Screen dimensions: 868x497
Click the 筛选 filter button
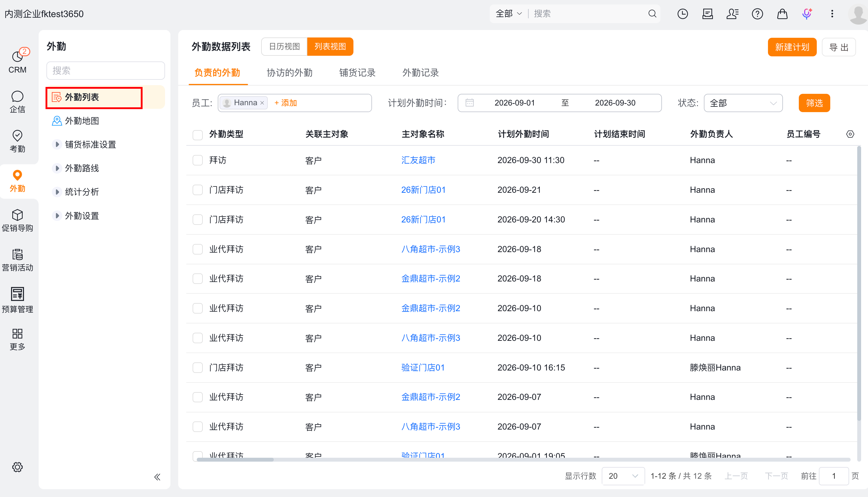(x=814, y=103)
